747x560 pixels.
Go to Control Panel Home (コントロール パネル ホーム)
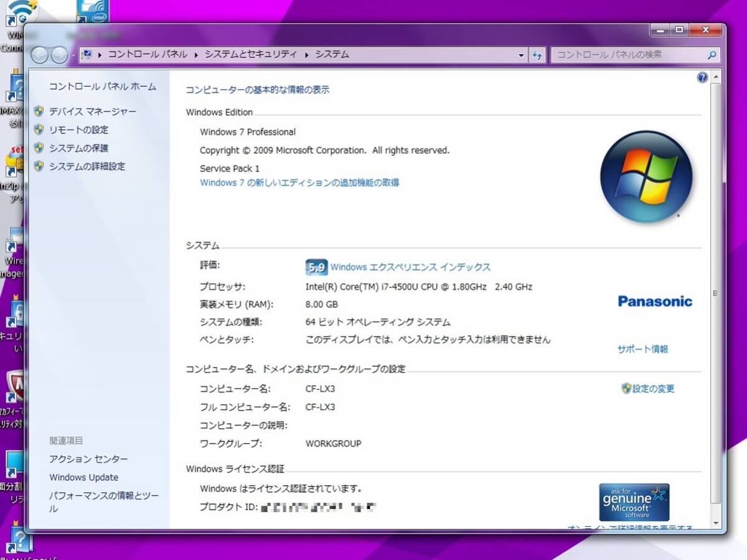click(x=103, y=86)
